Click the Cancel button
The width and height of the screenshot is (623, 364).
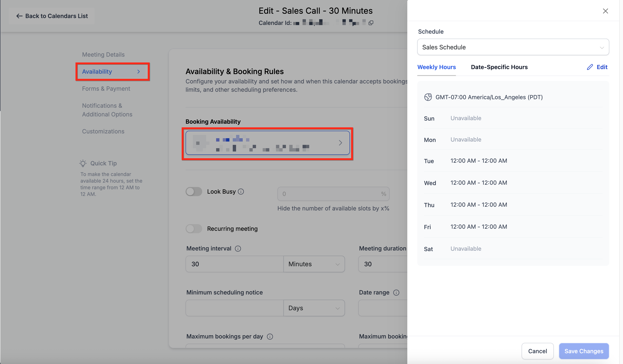click(537, 351)
